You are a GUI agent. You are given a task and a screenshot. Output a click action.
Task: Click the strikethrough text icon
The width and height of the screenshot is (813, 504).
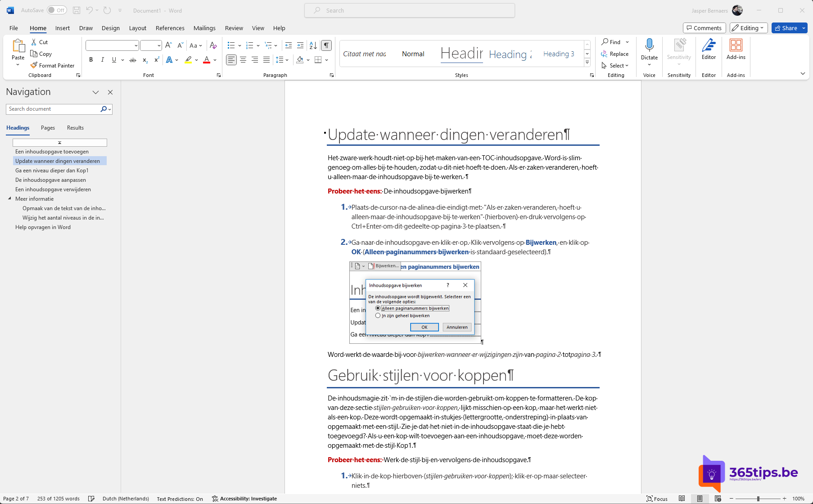[x=133, y=60]
